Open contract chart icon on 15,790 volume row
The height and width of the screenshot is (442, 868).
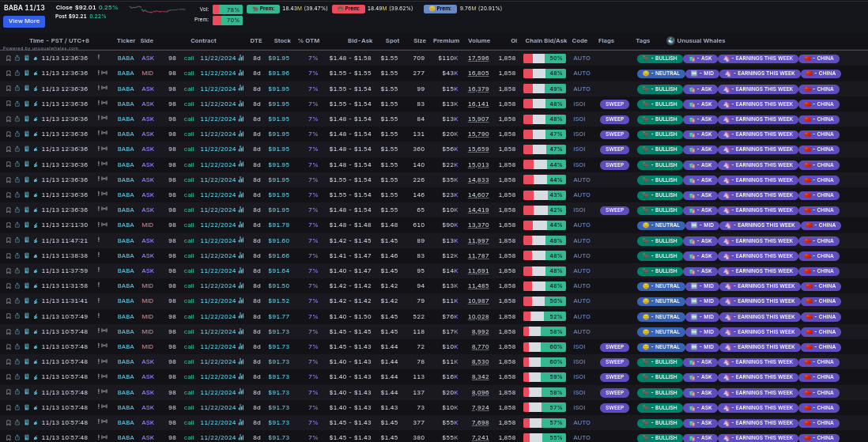[241, 134]
